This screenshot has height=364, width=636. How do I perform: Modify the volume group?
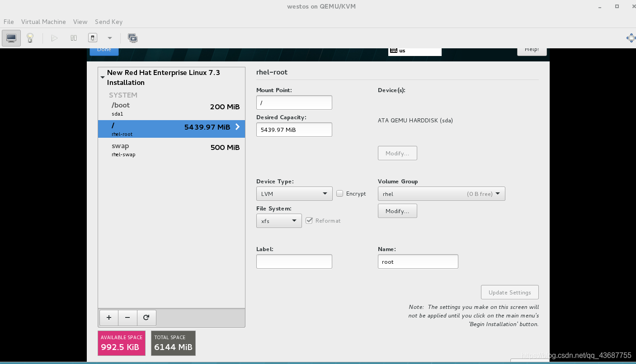point(397,211)
